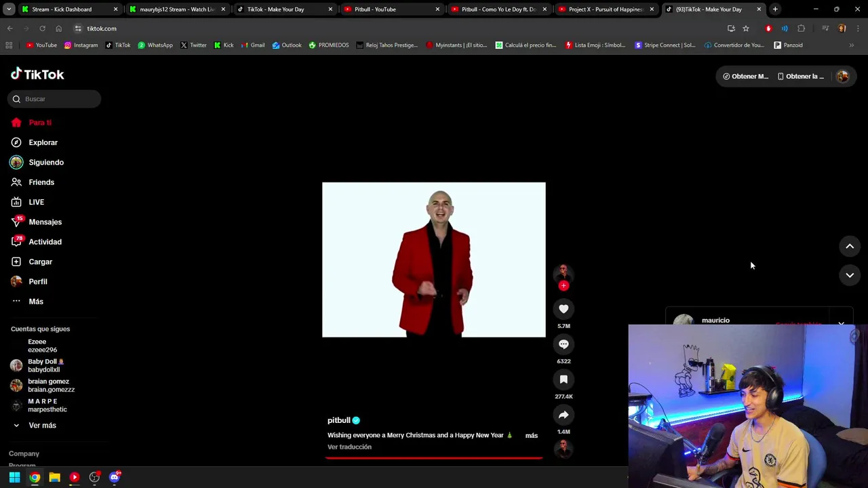Save video with the bookmark icon
The image size is (868, 488).
pyautogui.click(x=564, y=380)
